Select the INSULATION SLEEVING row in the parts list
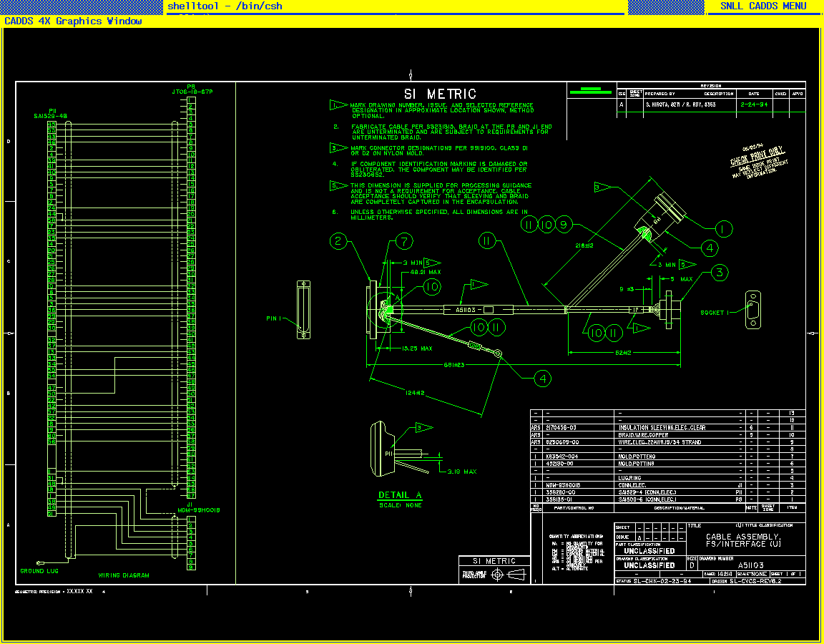 coord(662,427)
